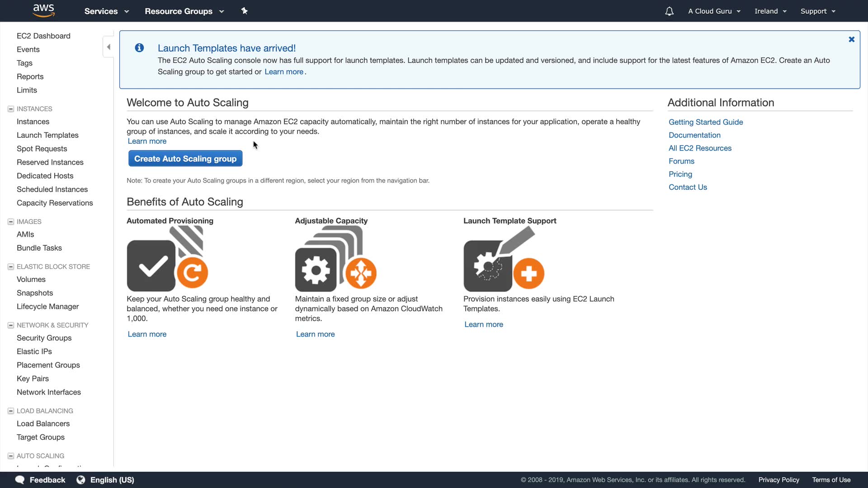Open Resource Groups menu
The width and height of the screenshot is (868, 488).
pyautogui.click(x=184, y=11)
